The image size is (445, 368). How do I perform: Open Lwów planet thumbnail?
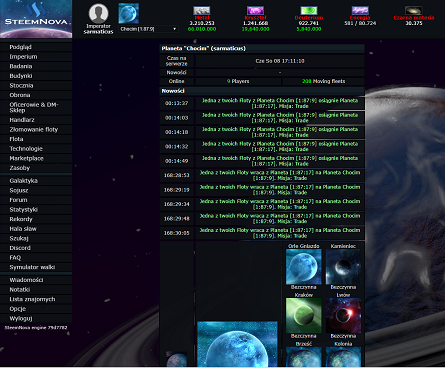tap(343, 315)
